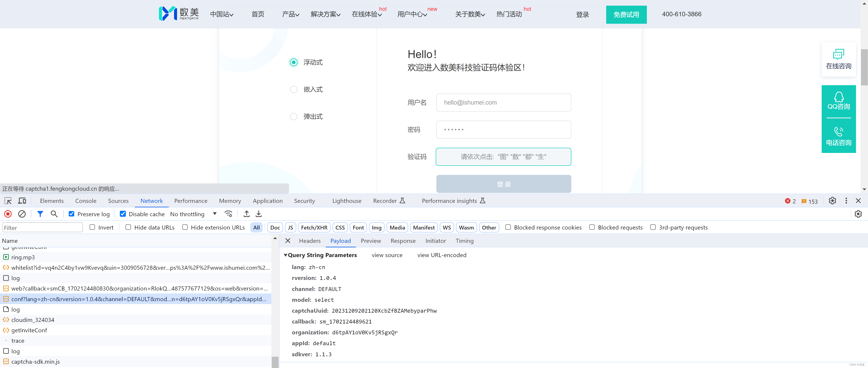The image size is (868, 368).
Task: Click the Recorder experimental flask icon
Action: click(x=402, y=201)
